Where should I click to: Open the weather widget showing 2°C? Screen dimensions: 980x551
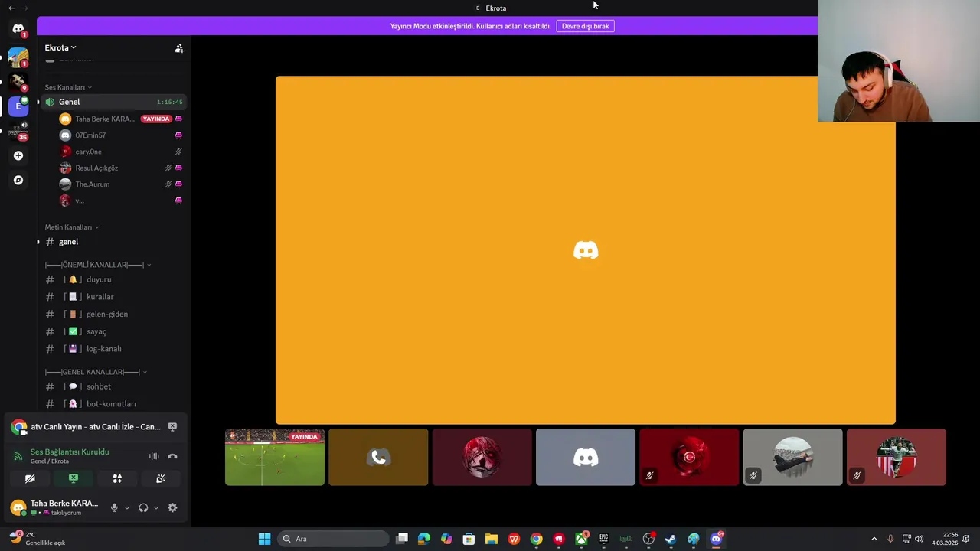[x=38, y=539]
